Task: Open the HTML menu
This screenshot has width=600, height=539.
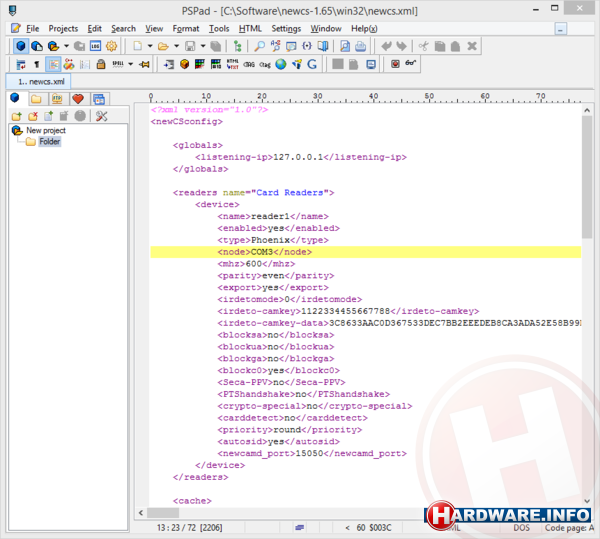Action: click(250, 29)
